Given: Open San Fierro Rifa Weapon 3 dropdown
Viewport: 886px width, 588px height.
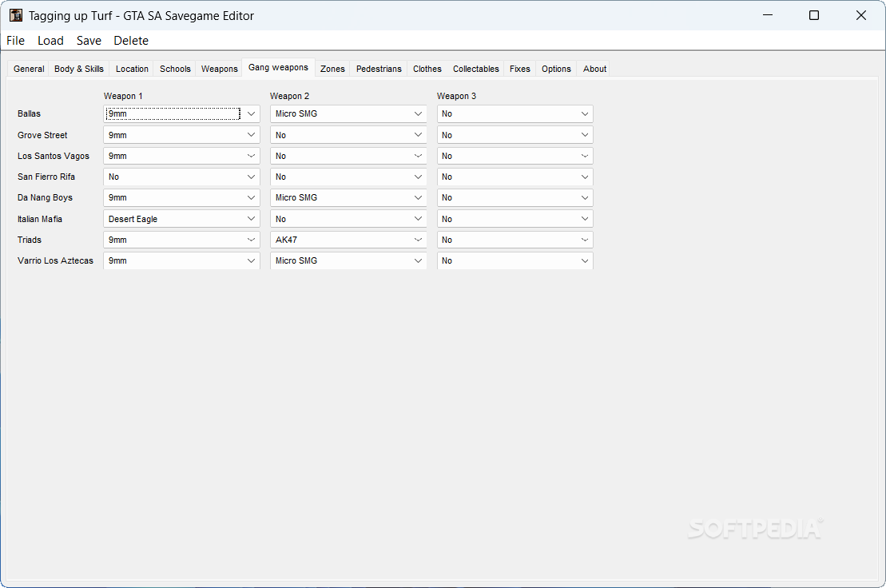Looking at the screenshot, I should pyautogui.click(x=515, y=177).
